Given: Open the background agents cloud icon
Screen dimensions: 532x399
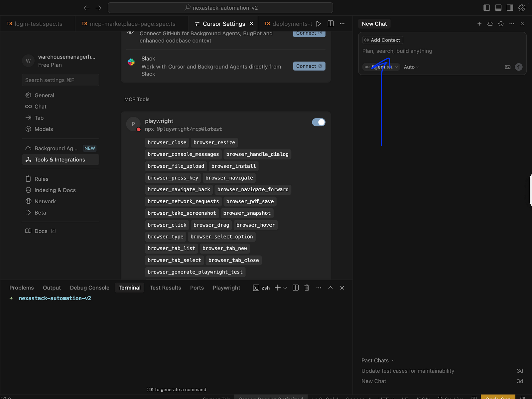Looking at the screenshot, I should (x=490, y=24).
